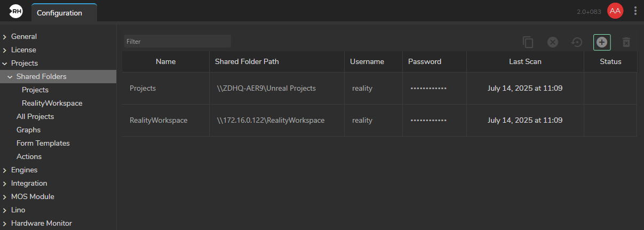Image resolution: width=644 pixels, height=230 pixels.
Task: Open All Projects in the sidebar
Action: (x=35, y=116)
